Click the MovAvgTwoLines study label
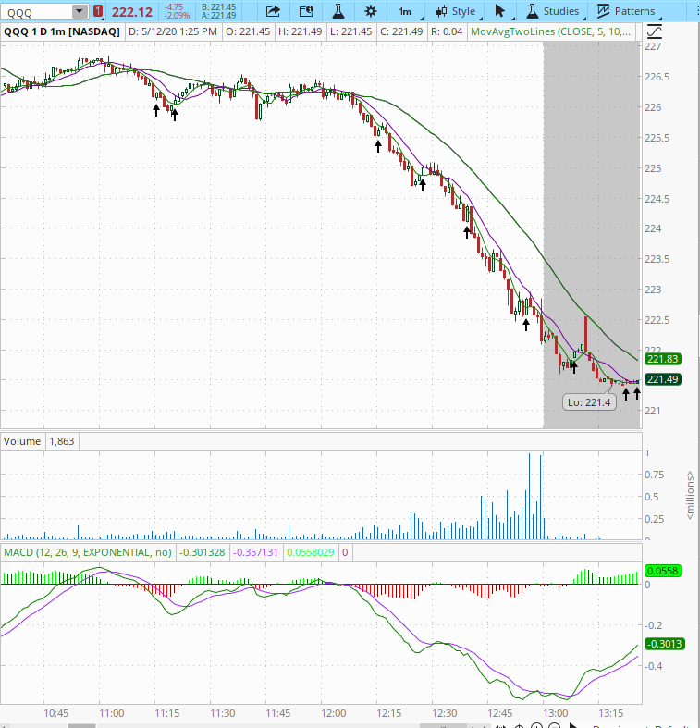This screenshot has width=700, height=728. [x=552, y=31]
